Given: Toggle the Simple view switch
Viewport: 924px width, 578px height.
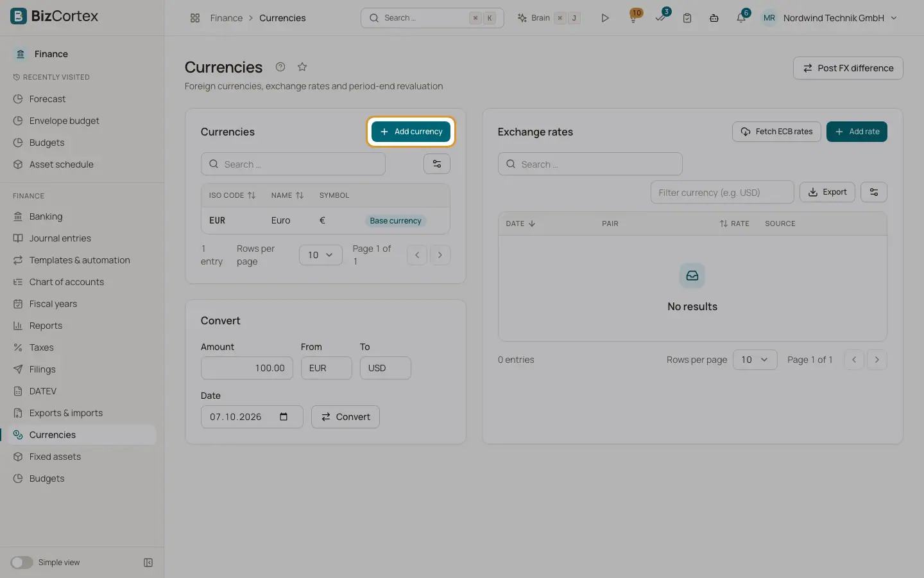Looking at the screenshot, I should pyautogui.click(x=22, y=563).
